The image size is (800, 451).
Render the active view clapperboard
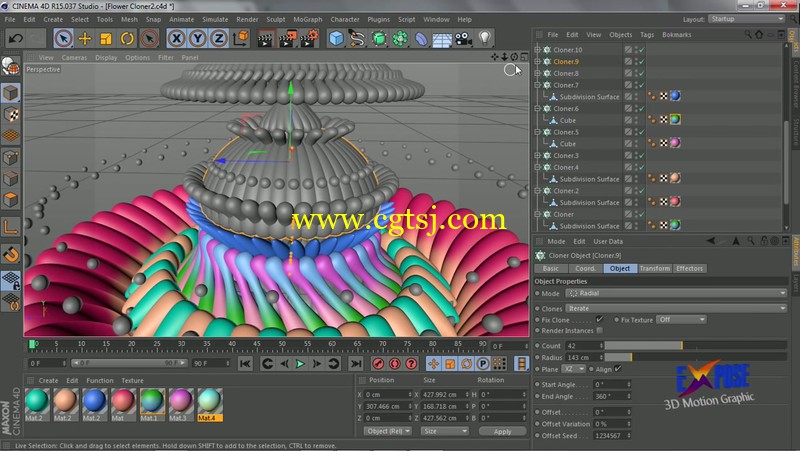tap(265, 38)
